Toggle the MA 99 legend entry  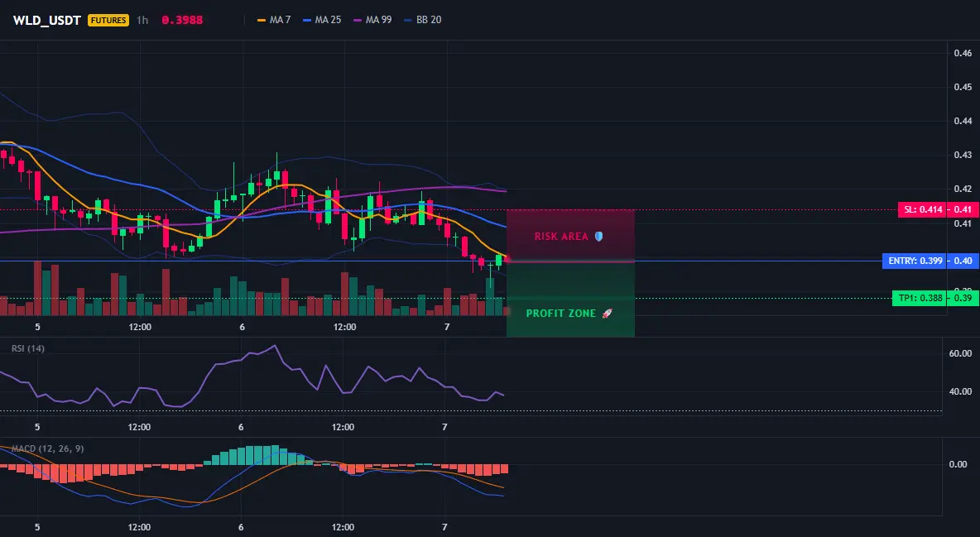(x=372, y=20)
